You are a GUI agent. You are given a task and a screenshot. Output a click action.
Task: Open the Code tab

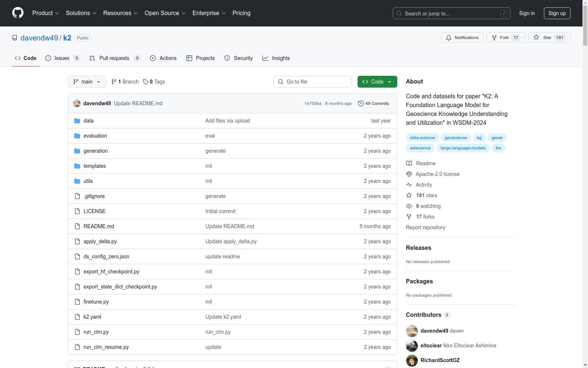(26, 58)
